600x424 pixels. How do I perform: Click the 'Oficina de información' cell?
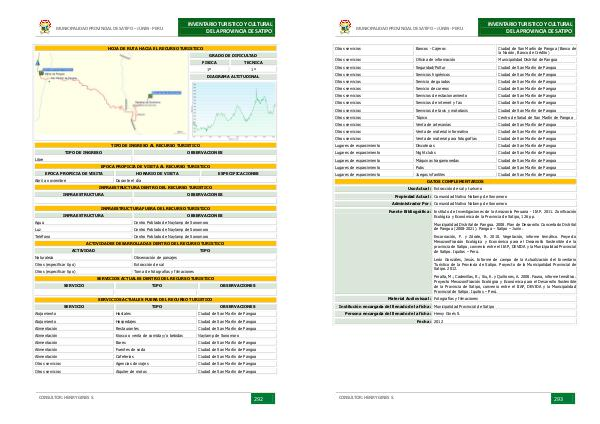pyautogui.click(x=455, y=60)
